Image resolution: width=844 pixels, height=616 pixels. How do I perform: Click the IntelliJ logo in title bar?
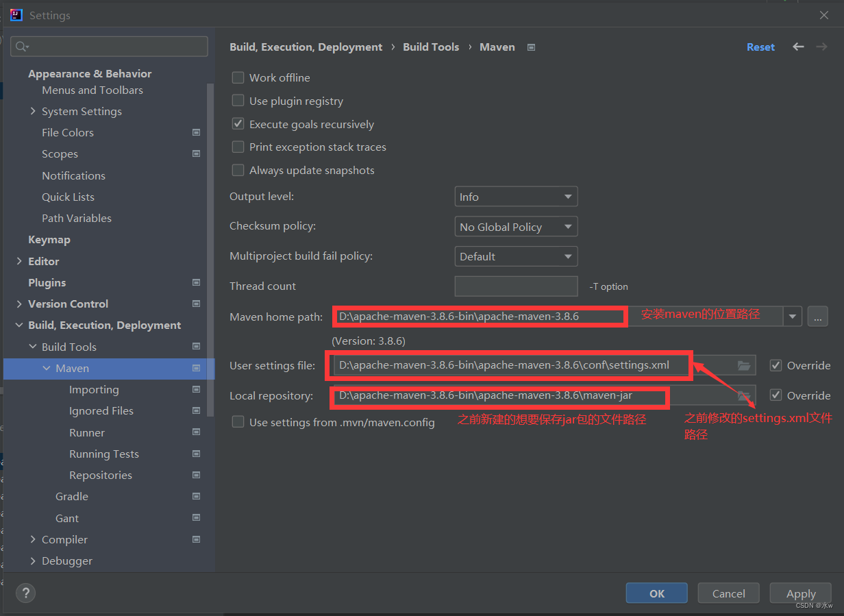tap(16, 15)
